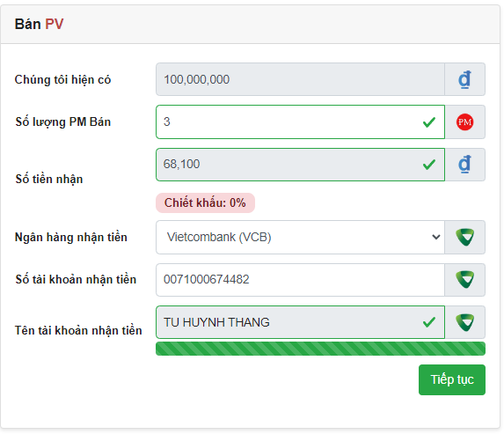
Task: Click Vietcombank logo beside TU HUYNH THANG
Action: pos(464,322)
